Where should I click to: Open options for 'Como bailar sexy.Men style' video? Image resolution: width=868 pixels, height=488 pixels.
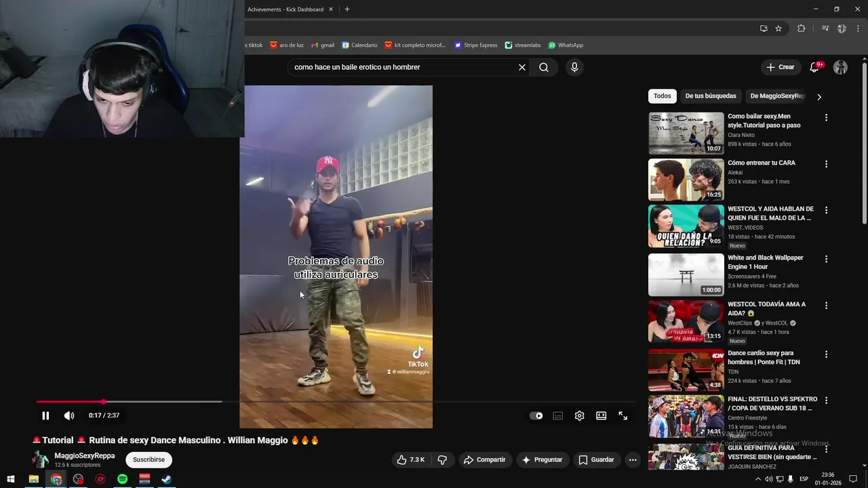[x=826, y=117]
